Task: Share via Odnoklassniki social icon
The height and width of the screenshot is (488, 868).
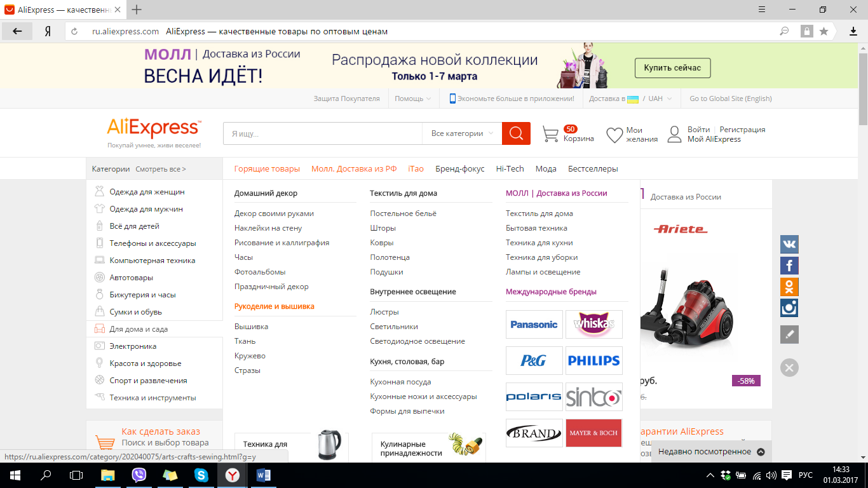Action: (789, 287)
